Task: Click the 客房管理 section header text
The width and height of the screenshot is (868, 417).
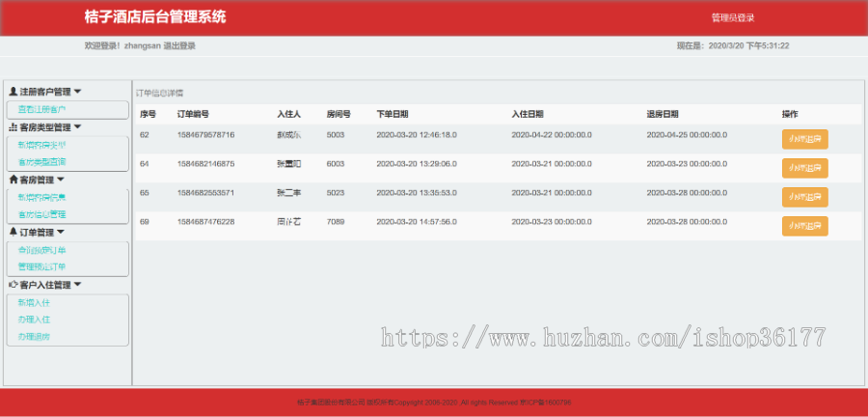Action: [37, 180]
